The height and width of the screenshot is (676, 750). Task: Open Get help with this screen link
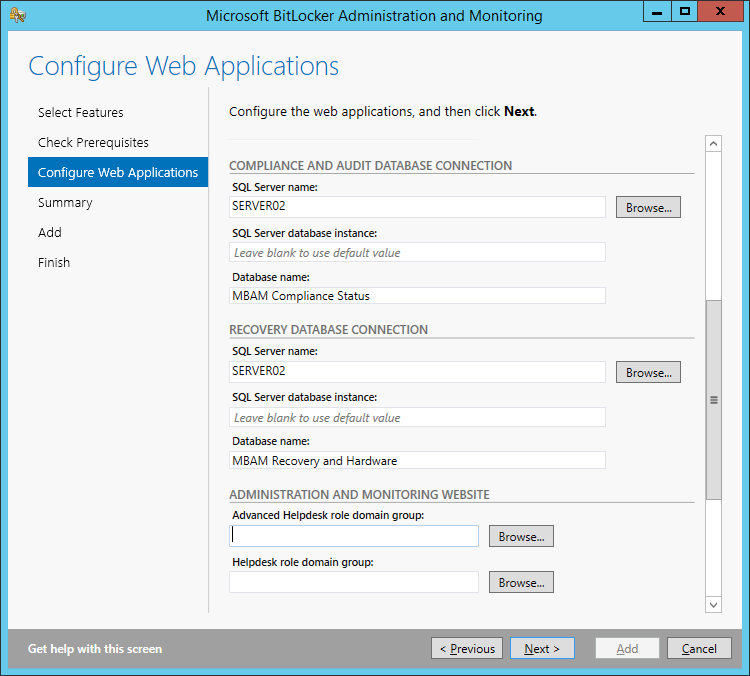[95, 649]
